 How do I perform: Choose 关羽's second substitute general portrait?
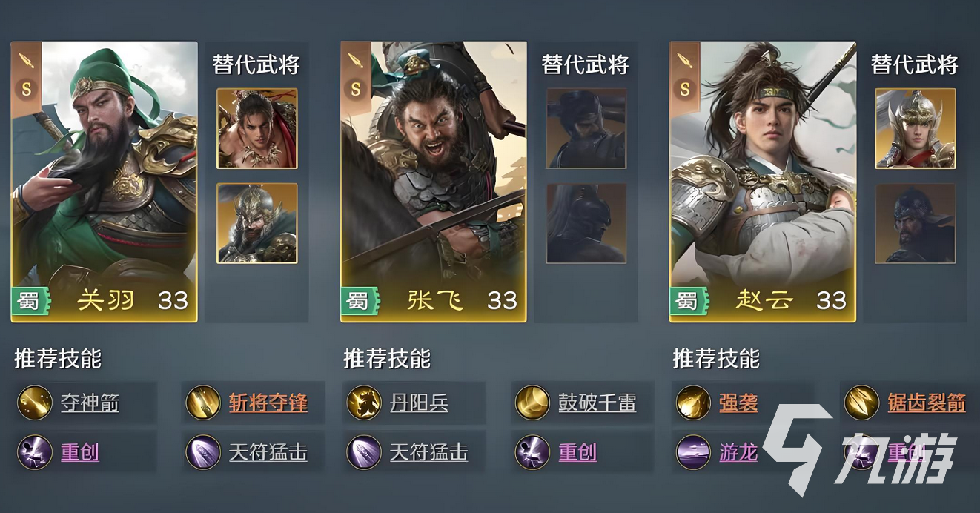(x=257, y=223)
